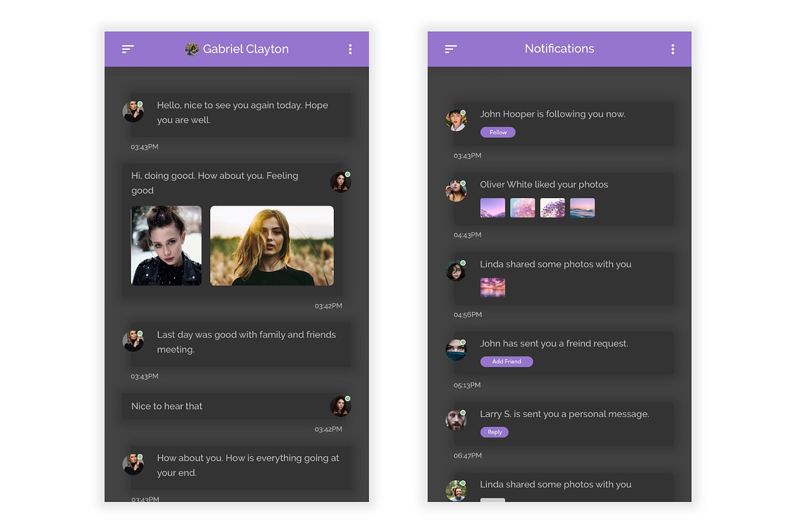
Task: Select 'Hi, doing good' message text
Action: pyautogui.click(x=215, y=183)
